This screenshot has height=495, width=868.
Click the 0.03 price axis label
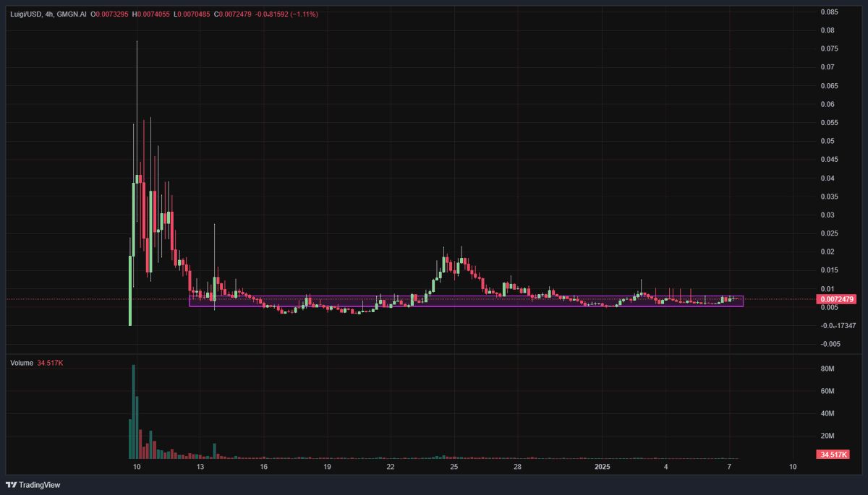827,215
